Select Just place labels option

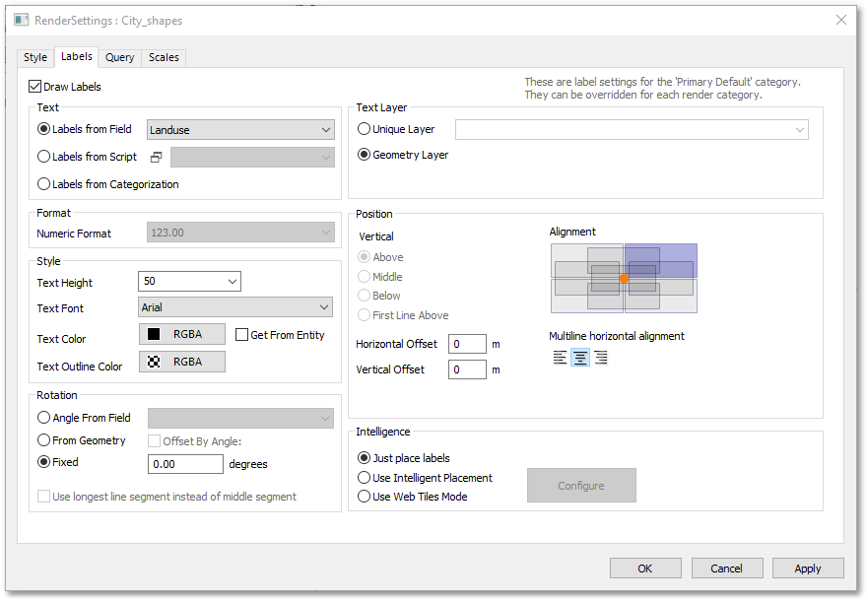click(364, 458)
